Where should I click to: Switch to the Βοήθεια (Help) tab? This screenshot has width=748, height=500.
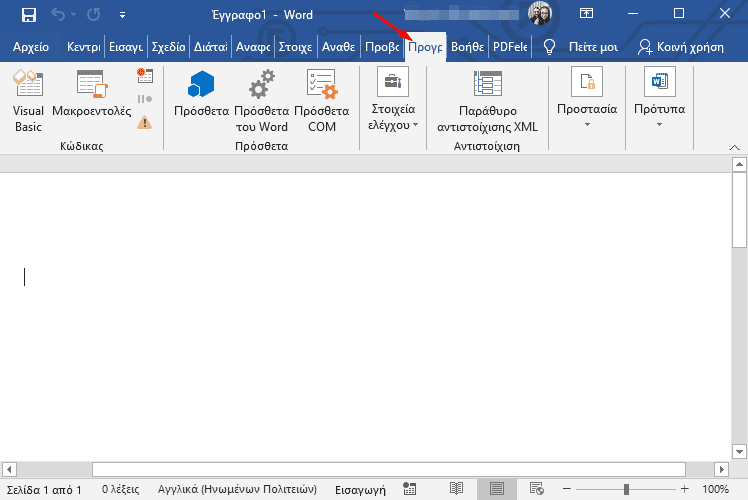pyautogui.click(x=468, y=47)
